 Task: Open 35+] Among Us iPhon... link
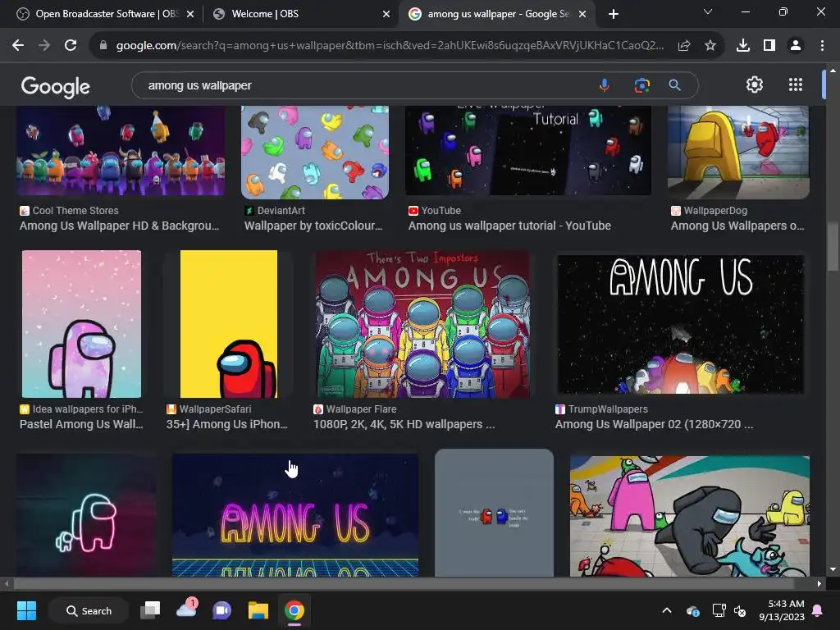[x=227, y=424]
